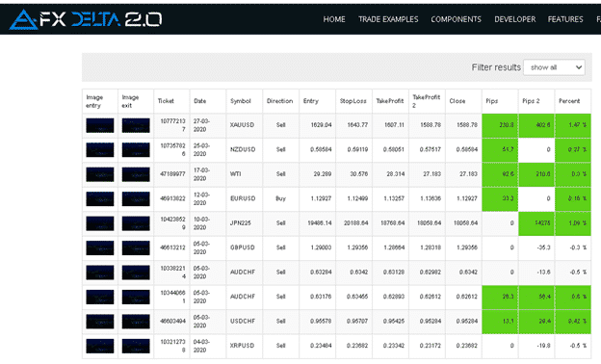
Task: Click the Date column header
Action: [207, 101]
